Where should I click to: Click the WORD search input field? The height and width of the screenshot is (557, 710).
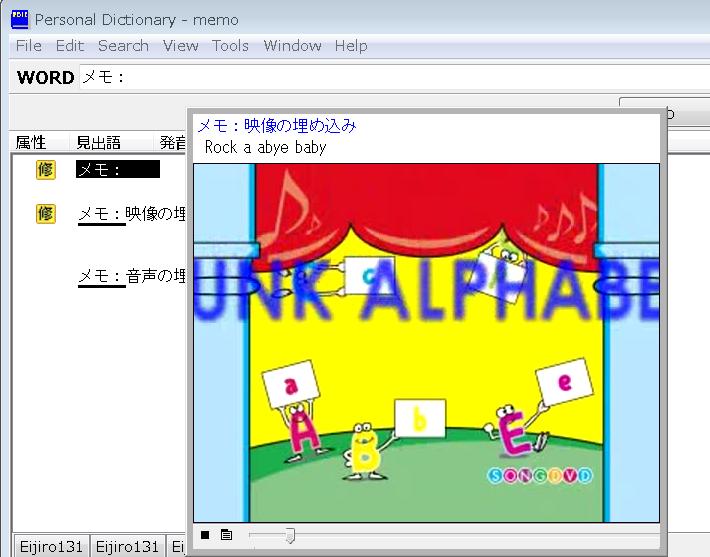point(394,77)
